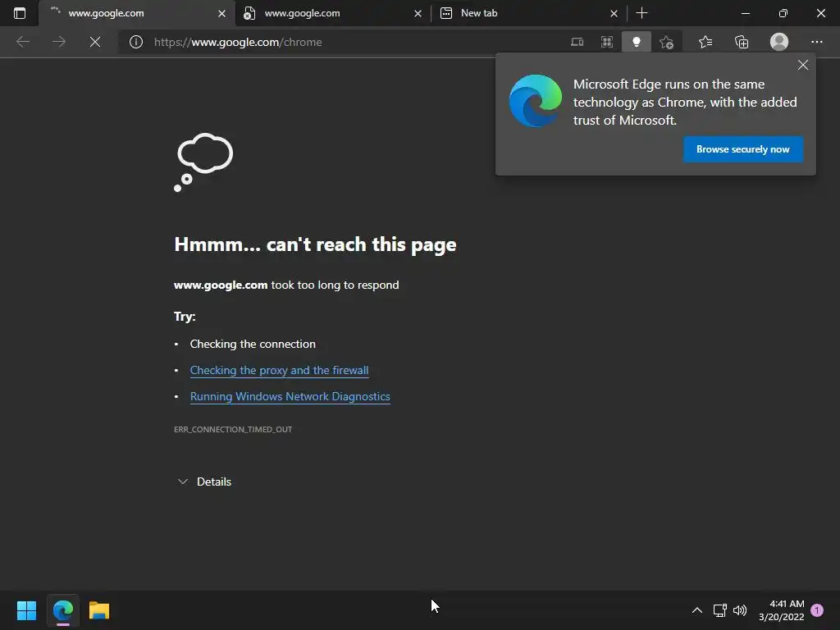Open the clock showing 4:41 AM
This screenshot has height=630, width=840.
click(x=782, y=610)
